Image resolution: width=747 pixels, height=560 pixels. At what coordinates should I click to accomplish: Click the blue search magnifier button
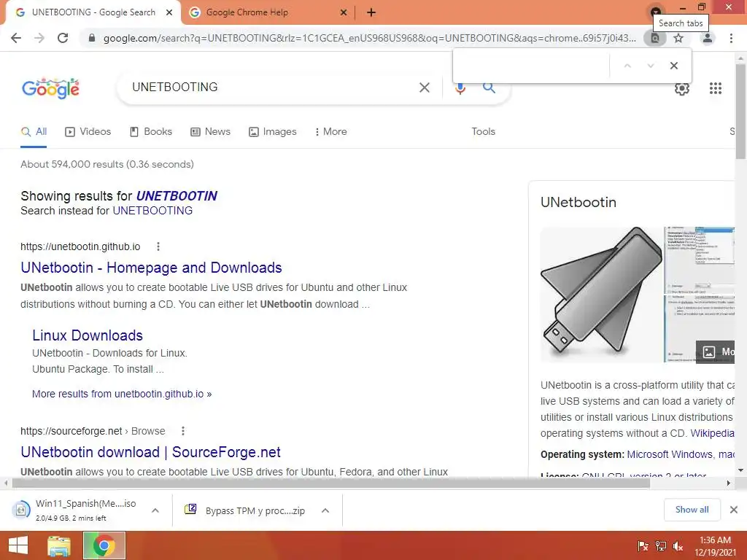(489, 87)
